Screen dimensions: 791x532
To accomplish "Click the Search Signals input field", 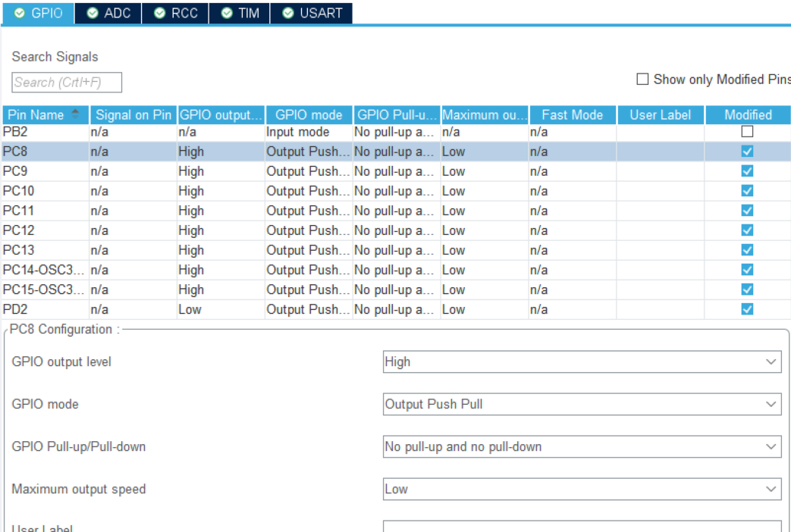I will pyautogui.click(x=67, y=83).
